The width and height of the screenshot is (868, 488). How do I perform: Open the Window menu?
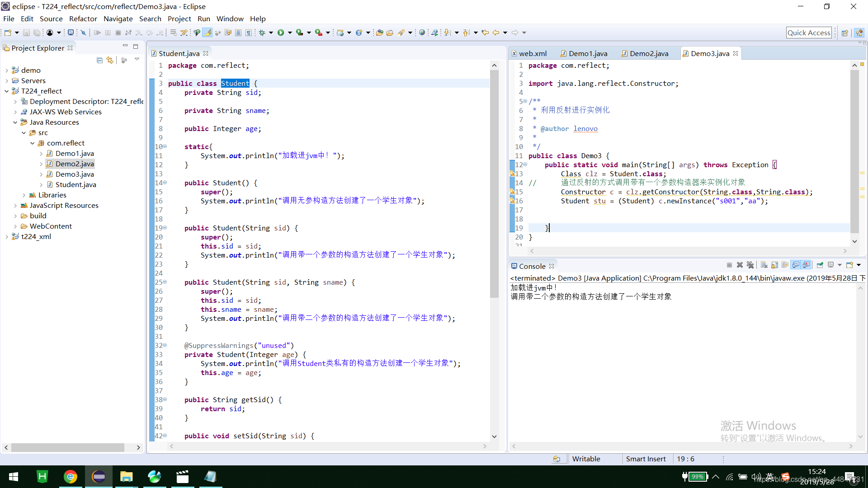pyautogui.click(x=230, y=19)
